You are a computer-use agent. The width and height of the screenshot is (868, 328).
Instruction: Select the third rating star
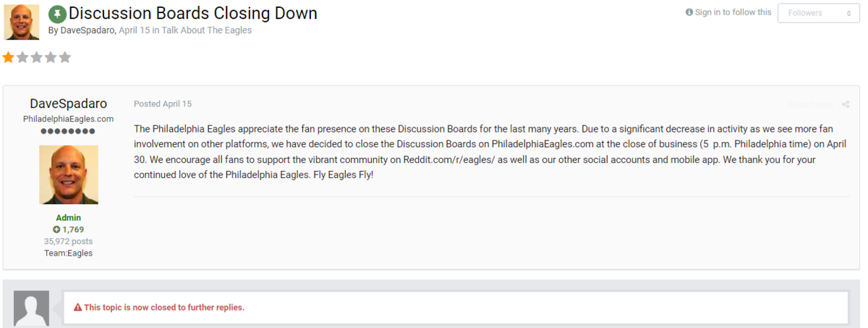pos(36,57)
